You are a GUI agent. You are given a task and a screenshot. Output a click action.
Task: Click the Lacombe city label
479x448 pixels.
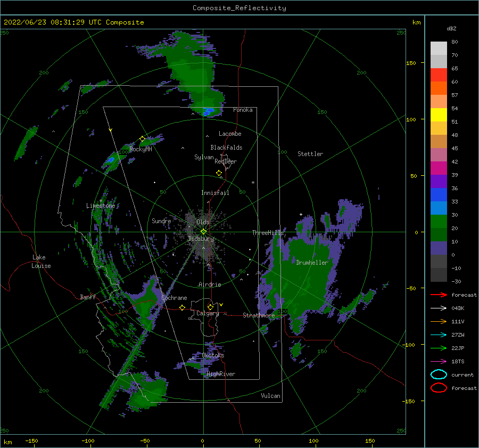point(230,134)
